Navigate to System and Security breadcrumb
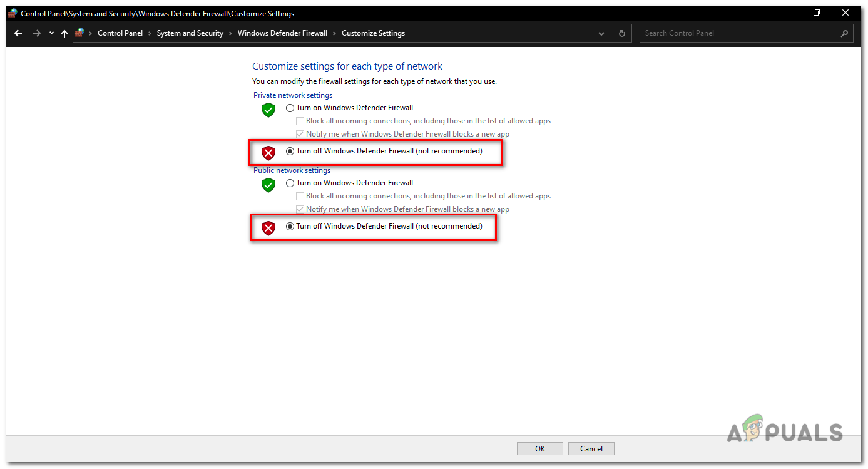The image size is (868, 469). click(x=190, y=33)
